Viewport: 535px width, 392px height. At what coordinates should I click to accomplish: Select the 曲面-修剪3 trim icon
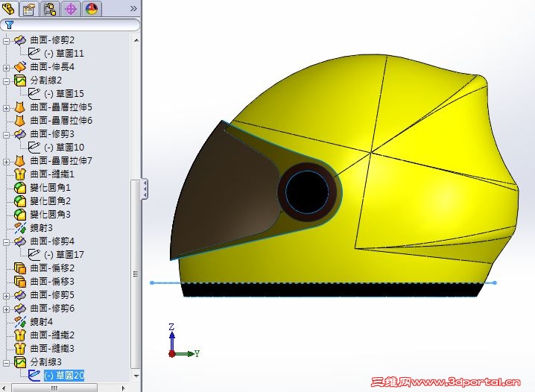(x=20, y=134)
